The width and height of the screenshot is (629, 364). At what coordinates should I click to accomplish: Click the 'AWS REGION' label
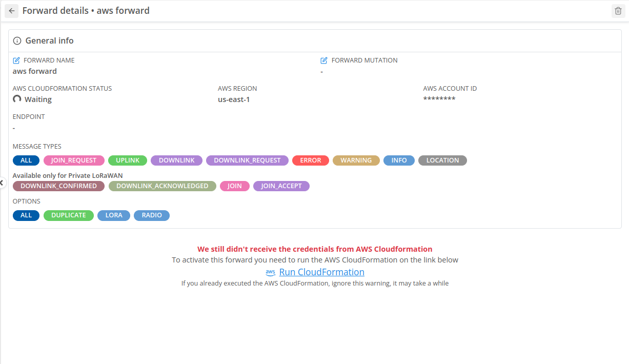tap(237, 89)
